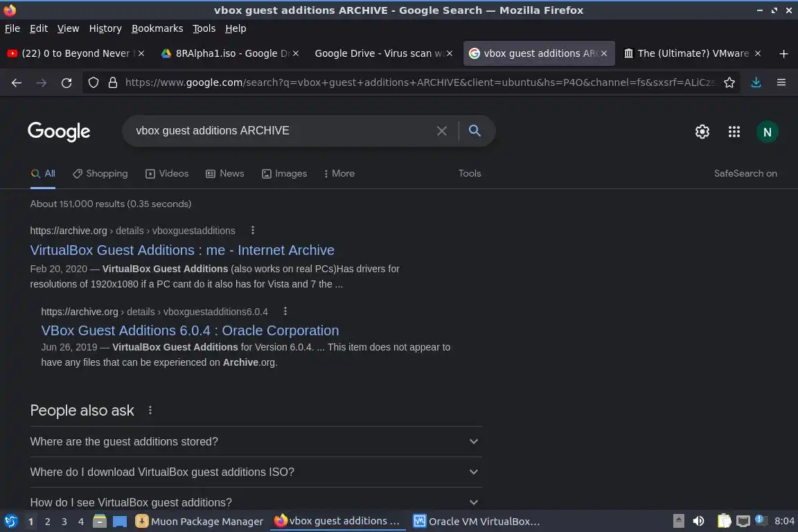Open the search Tools options
This screenshot has height=532, width=798.
pos(469,174)
